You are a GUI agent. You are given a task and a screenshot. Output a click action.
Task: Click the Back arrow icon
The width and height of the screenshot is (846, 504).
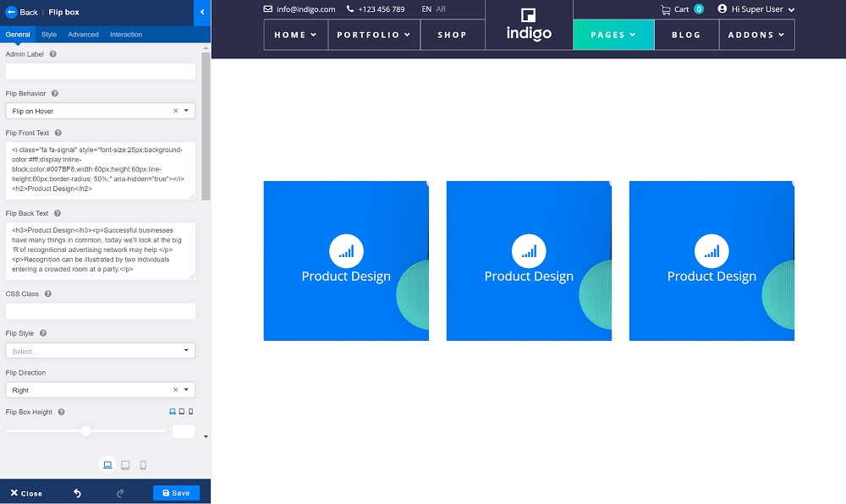click(12, 13)
